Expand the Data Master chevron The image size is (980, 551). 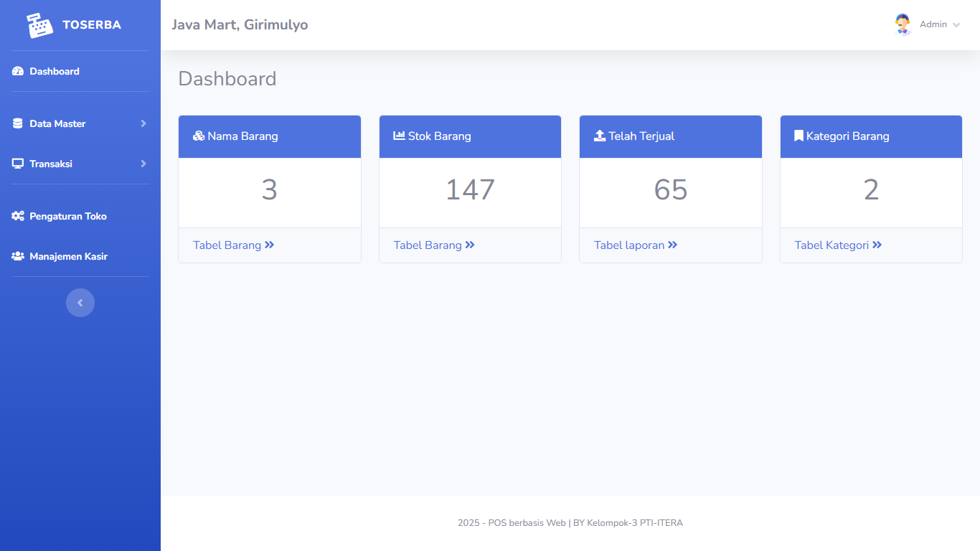coord(143,123)
